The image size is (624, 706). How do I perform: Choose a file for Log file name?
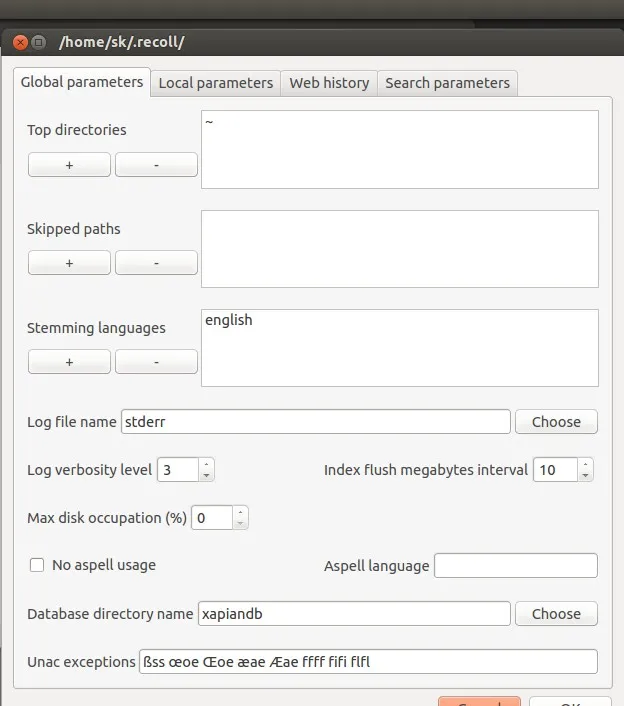tap(556, 422)
